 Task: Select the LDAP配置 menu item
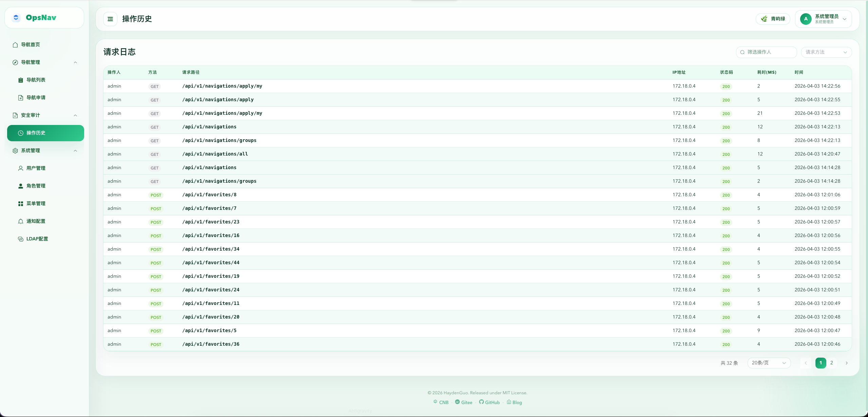point(37,239)
